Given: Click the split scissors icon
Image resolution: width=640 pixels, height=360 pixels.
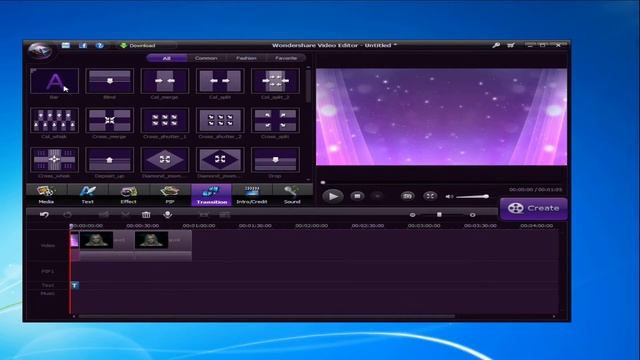Looking at the screenshot, I should (125, 215).
